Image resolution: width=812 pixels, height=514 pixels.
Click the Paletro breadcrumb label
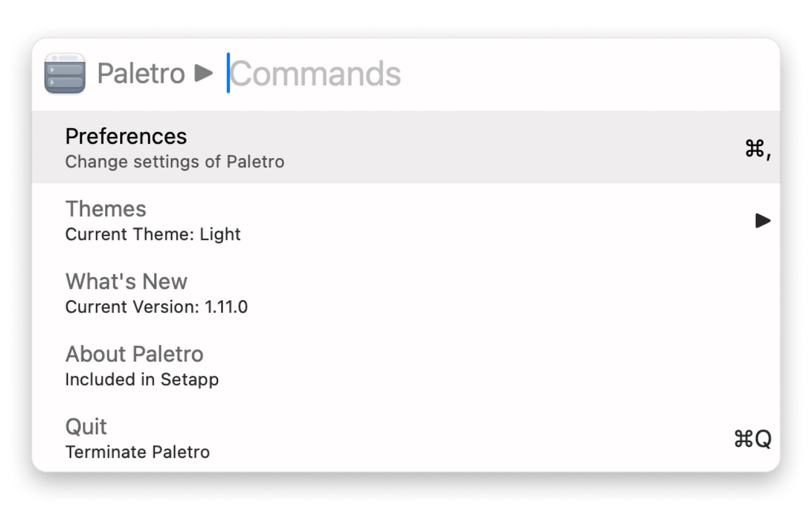[x=141, y=73]
